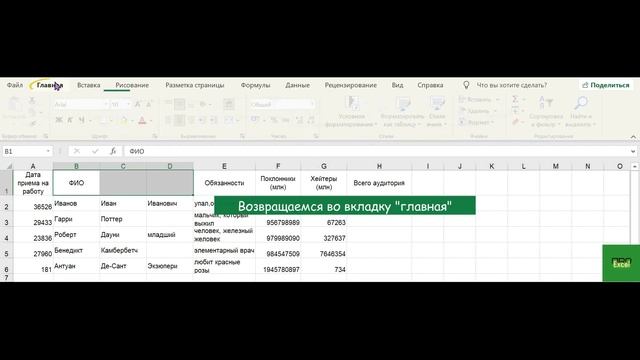Click the cancel X in formula bar

[77, 151]
